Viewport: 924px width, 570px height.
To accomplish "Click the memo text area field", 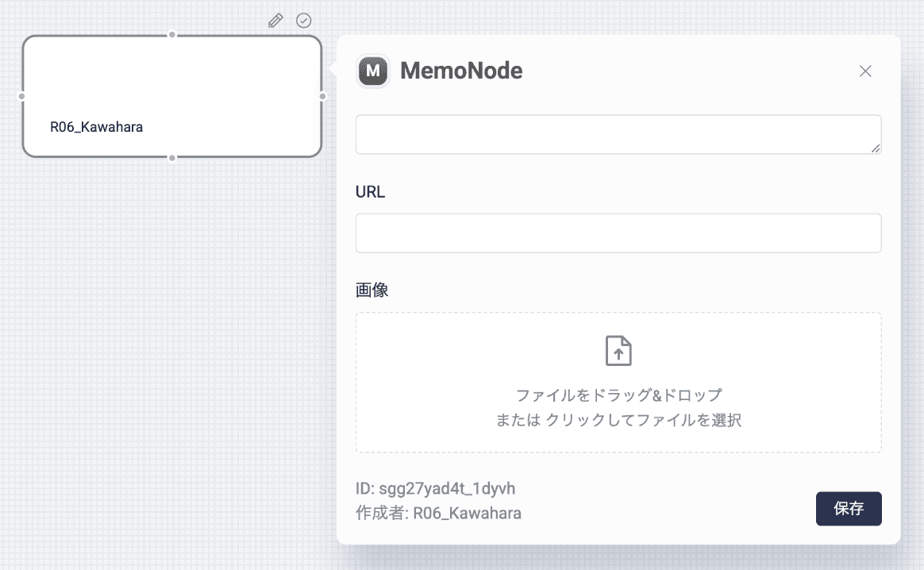I will click(618, 134).
